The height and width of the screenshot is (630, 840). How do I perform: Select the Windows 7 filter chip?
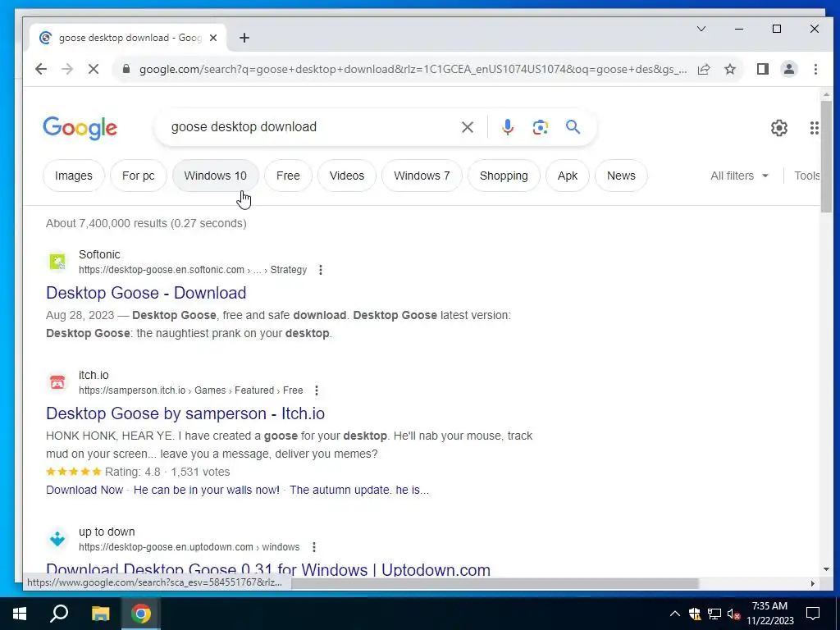[x=422, y=176]
